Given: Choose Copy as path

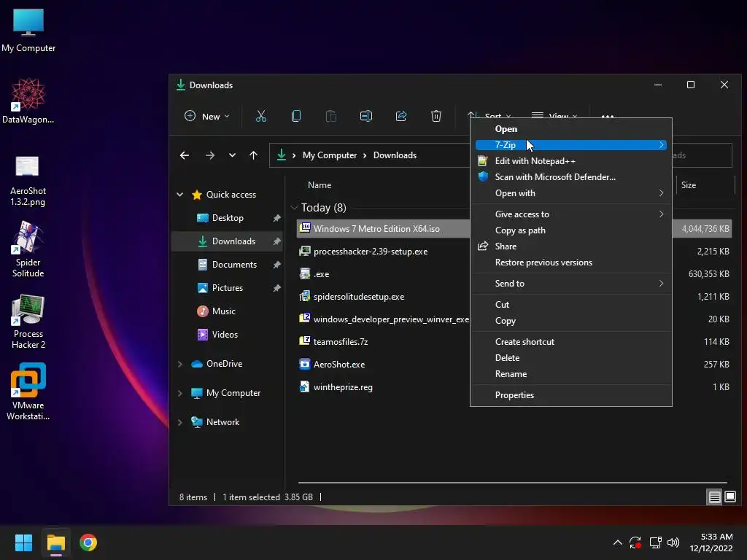Looking at the screenshot, I should tap(570, 230).
